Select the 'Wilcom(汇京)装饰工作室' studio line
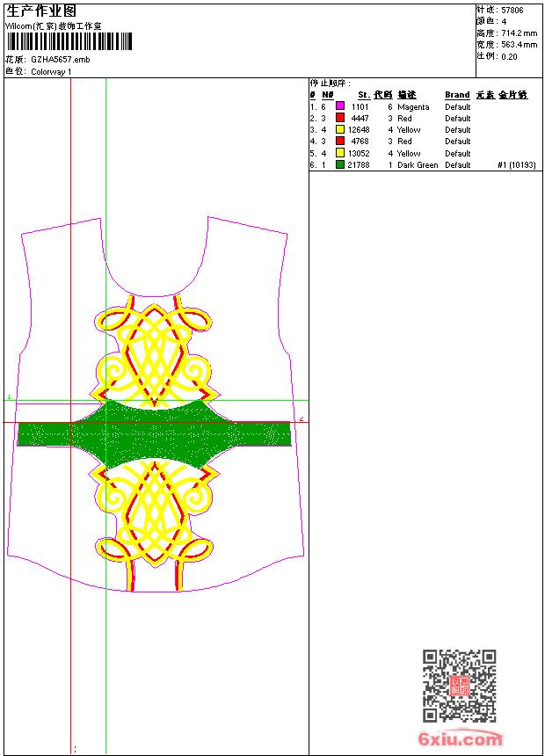This screenshot has width=545, height=756. (54, 26)
